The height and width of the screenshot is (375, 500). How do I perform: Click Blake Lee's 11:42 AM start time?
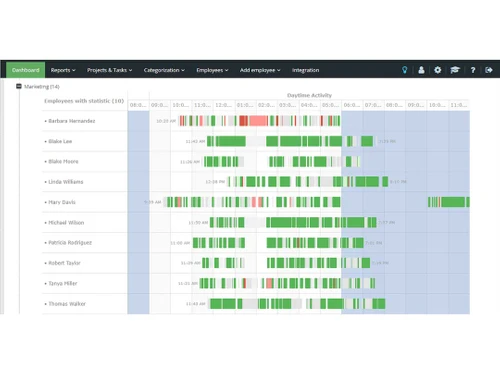click(195, 141)
